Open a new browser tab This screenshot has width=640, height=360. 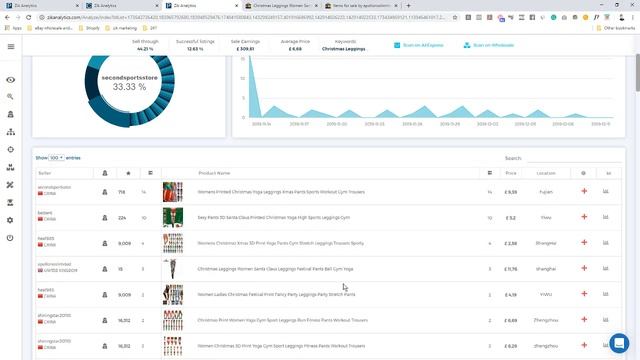408,6
